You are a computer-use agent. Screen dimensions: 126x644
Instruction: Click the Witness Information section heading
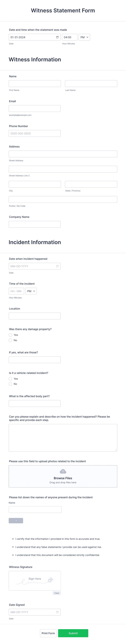(x=35, y=59)
